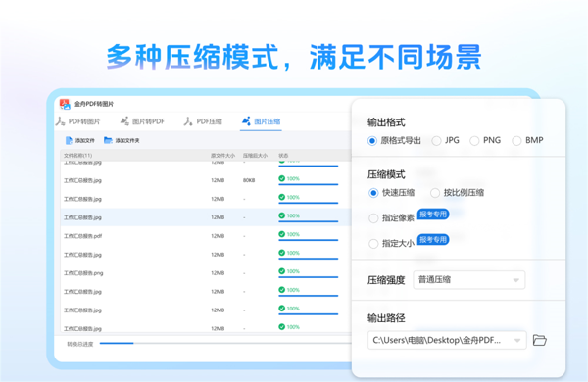Click 报考专用 badge beside 指定大小
Viewport: 588px width, 382px height.
[433, 240]
